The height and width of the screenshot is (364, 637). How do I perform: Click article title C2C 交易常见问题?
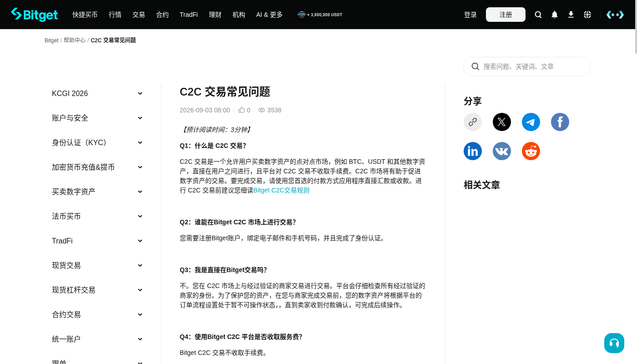point(225,91)
